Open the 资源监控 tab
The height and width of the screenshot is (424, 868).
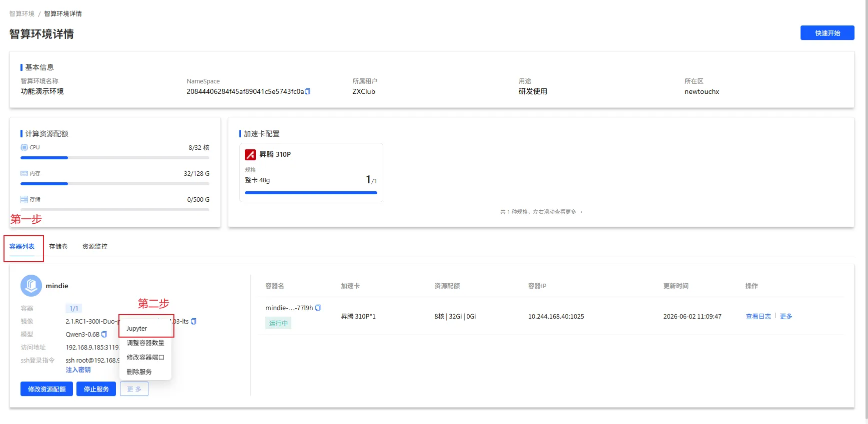(x=94, y=246)
